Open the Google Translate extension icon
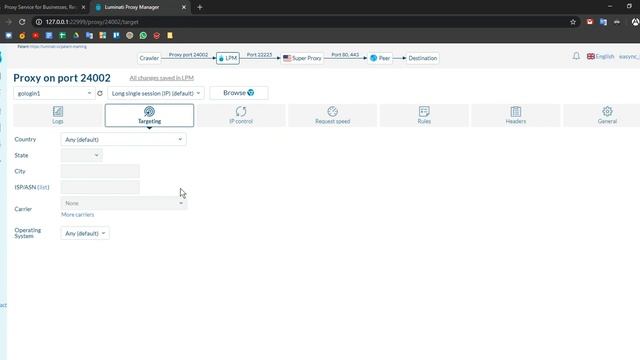640x360 pixels. [603, 22]
